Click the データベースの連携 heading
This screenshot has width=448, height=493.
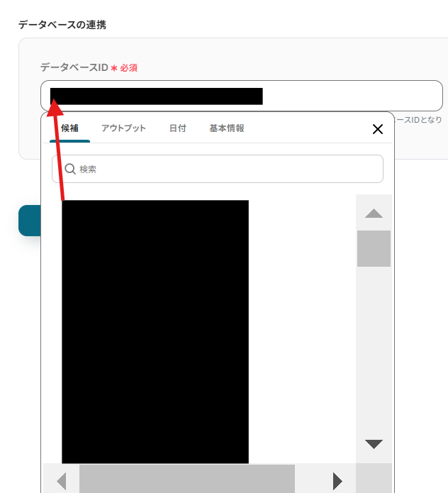(62, 25)
